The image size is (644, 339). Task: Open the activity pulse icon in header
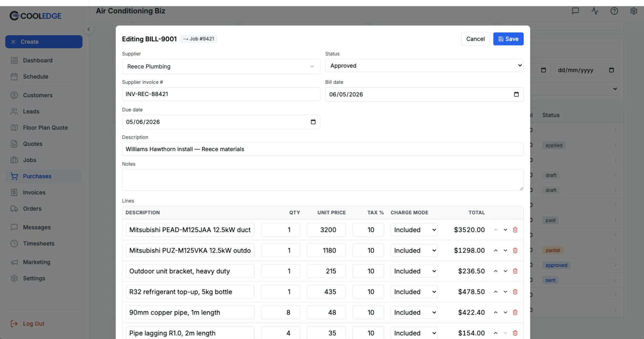click(x=595, y=11)
